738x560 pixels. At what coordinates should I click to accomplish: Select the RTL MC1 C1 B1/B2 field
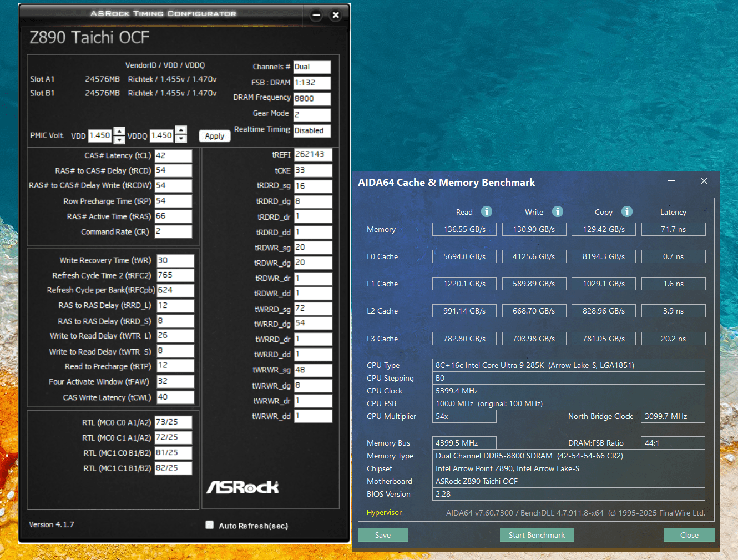pos(174,468)
